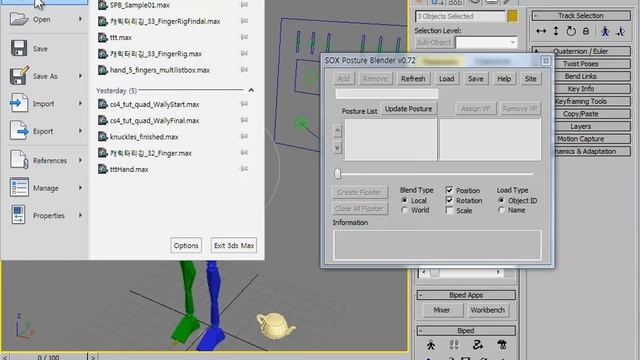The height and width of the screenshot is (360, 640).
Task: Select Body Horizontal track icon
Action: click(x=541, y=31)
